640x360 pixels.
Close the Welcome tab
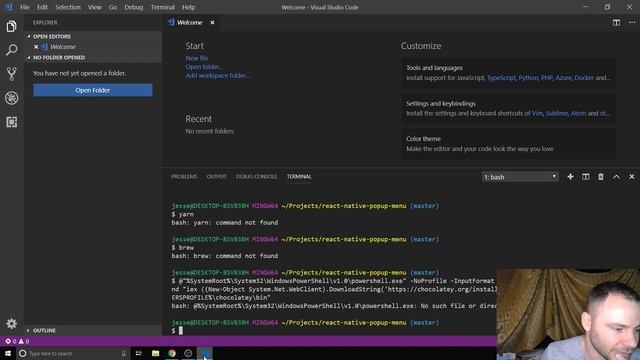pos(212,22)
